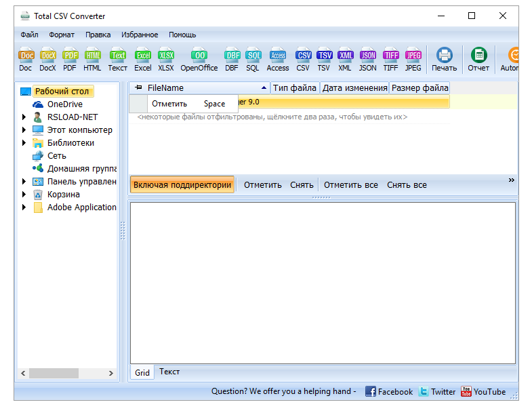The width and height of the screenshot is (532, 415).
Task: Select the Корзина folder
Action: click(x=64, y=195)
